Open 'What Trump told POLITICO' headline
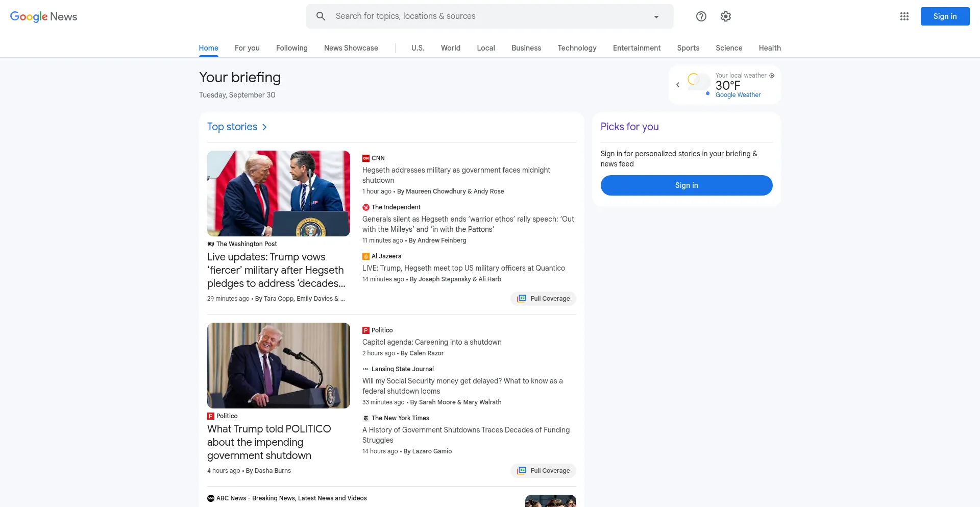 269,442
